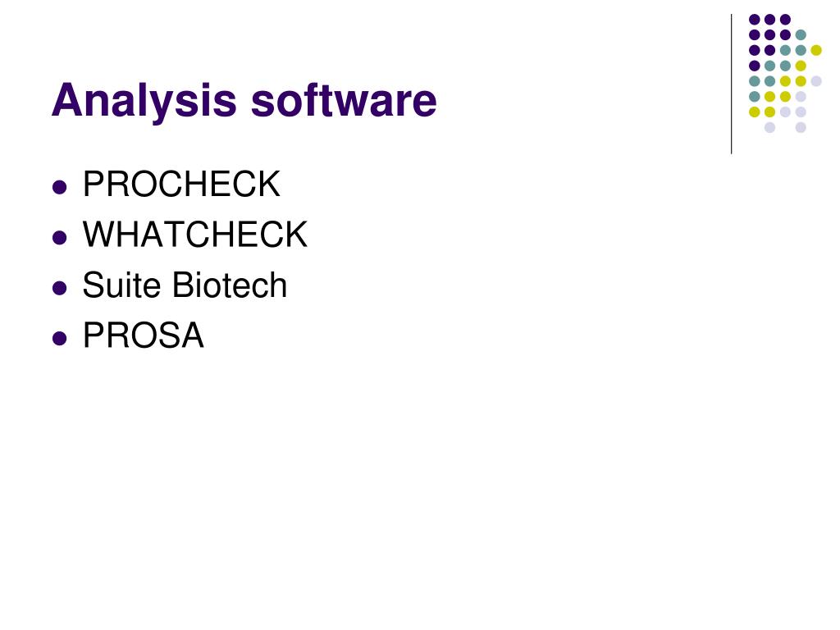Click the purple bullet beside PROCHECK
The height and width of the screenshot is (630, 840).
point(59,187)
